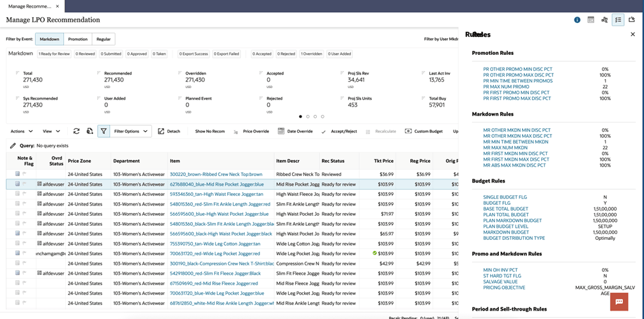
Task: Click note icon in row 300220_brown-Ribbed Crew Neck Top
Action: click(17, 174)
